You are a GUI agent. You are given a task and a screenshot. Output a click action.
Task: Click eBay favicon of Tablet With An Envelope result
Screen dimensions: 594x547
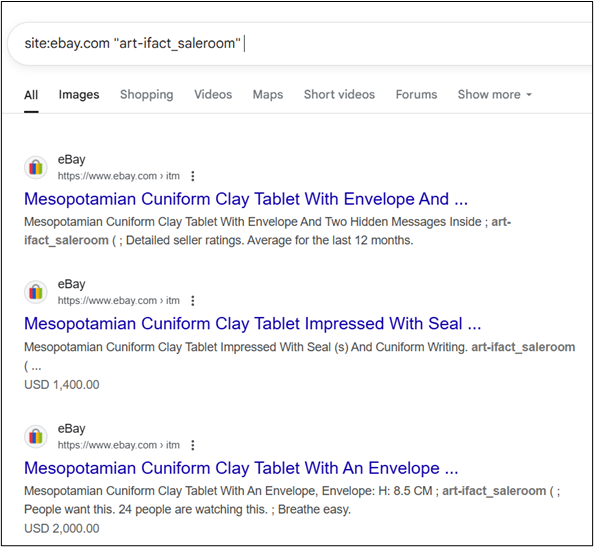pos(36,436)
